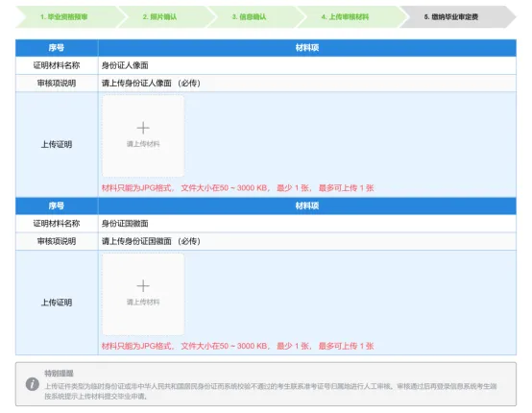The width and height of the screenshot is (532, 413).
Task: Click 上传证明 label in the 国徽面 section
Action: (57, 303)
